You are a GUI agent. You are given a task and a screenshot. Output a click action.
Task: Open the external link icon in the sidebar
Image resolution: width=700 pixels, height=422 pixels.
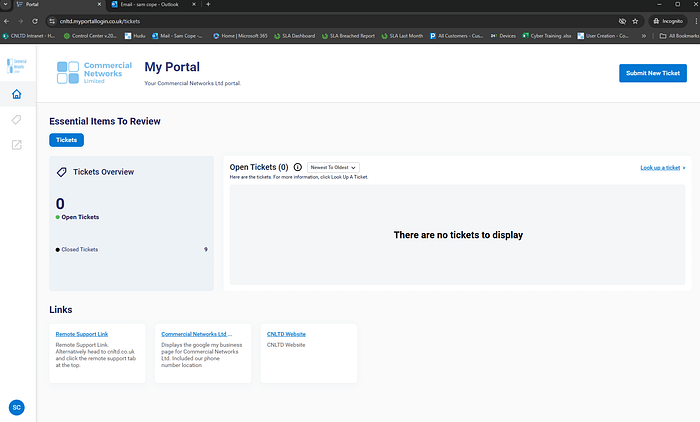tap(17, 145)
